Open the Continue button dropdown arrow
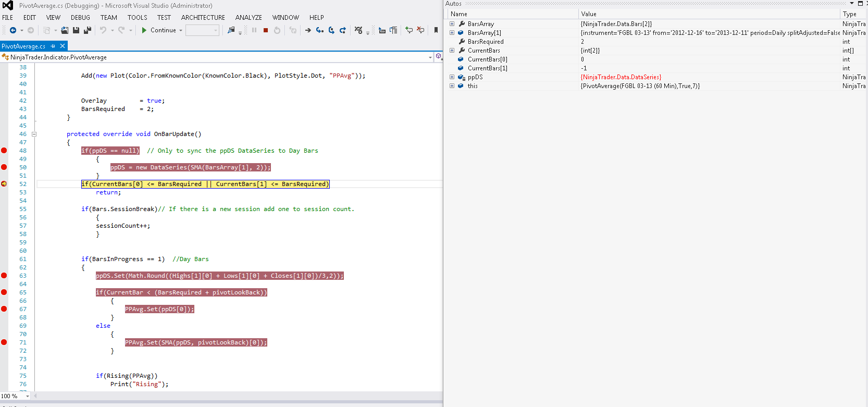 click(x=181, y=30)
